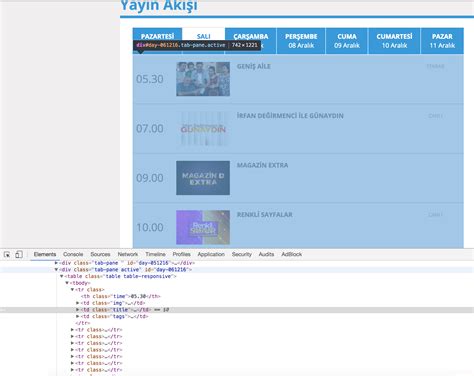Open the Timeline devtools tab
Viewport: 474px width, 376px height.
155,254
